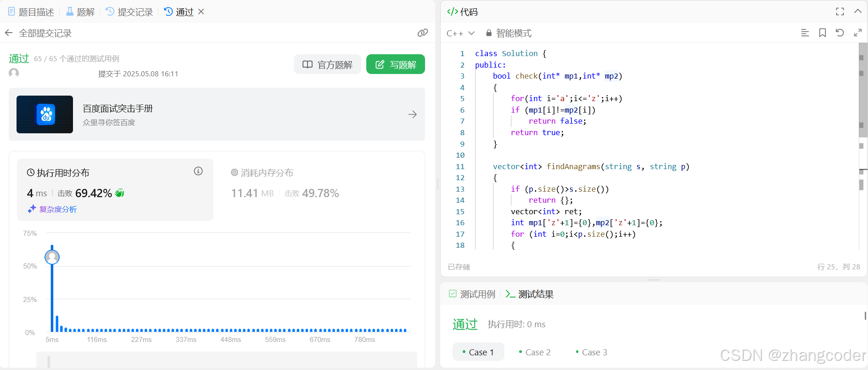Click line 11 findAnagrams in the editor
The width and height of the screenshot is (868, 370).
coord(591,166)
